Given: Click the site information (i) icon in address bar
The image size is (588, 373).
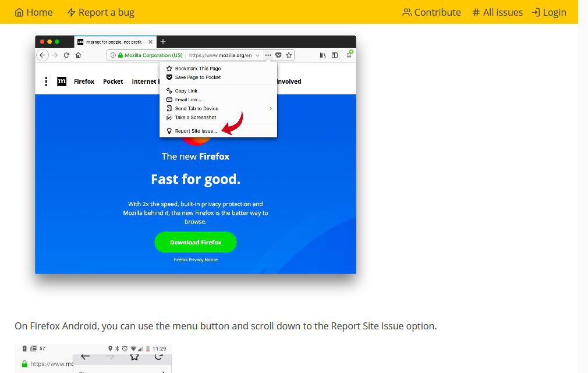Looking at the screenshot, I should [113, 55].
